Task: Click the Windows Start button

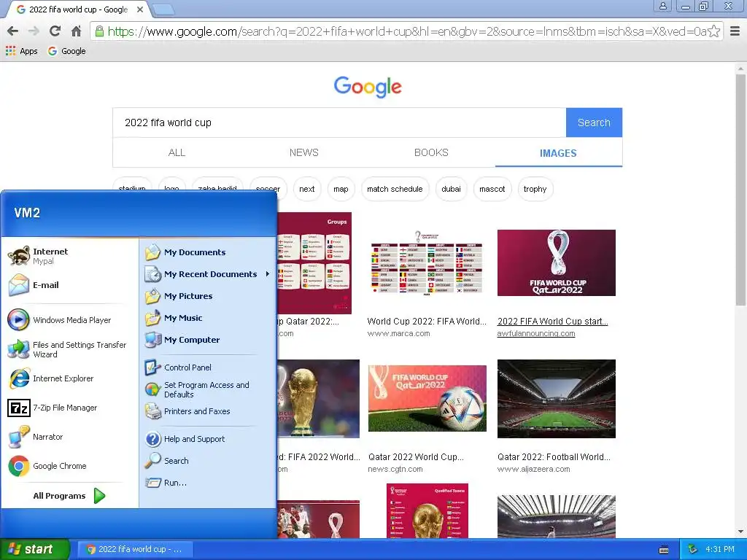Action: [35, 549]
